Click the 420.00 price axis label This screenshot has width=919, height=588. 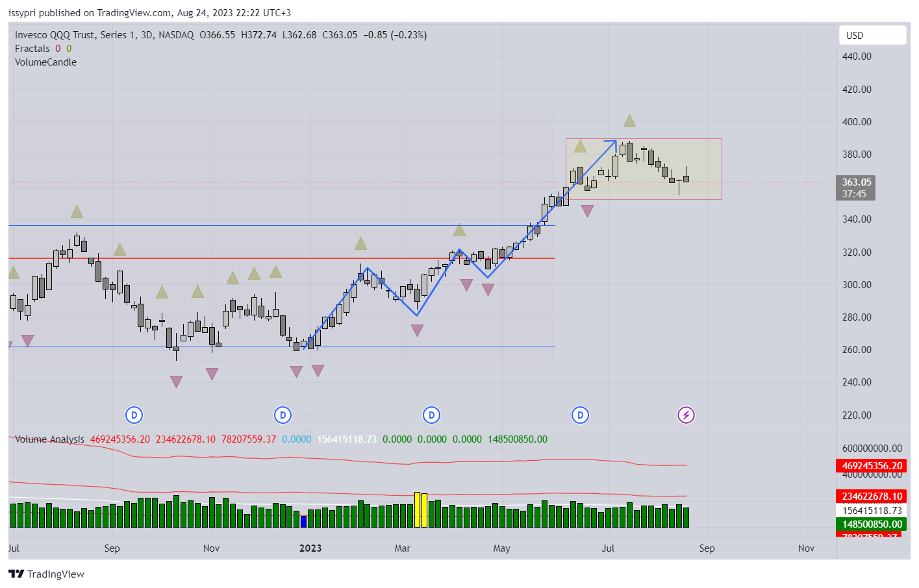[857, 89]
